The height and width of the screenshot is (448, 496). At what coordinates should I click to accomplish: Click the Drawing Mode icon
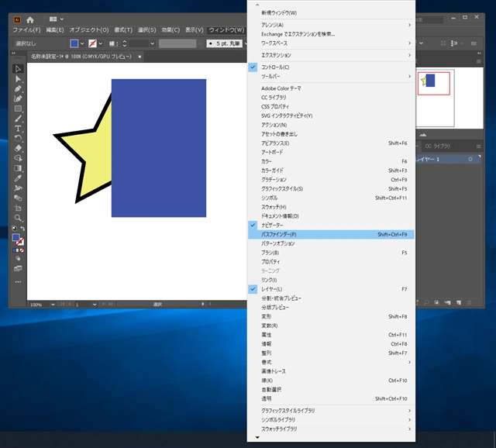click(x=18, y=258)
